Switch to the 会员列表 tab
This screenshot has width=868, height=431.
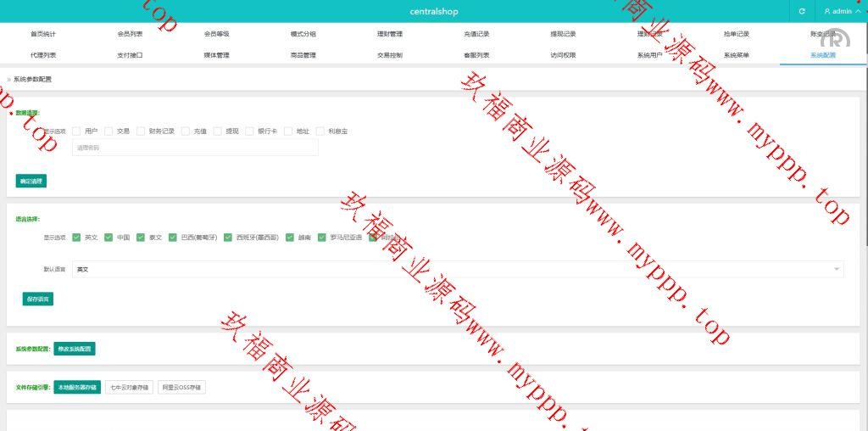(x=130, y=34)
